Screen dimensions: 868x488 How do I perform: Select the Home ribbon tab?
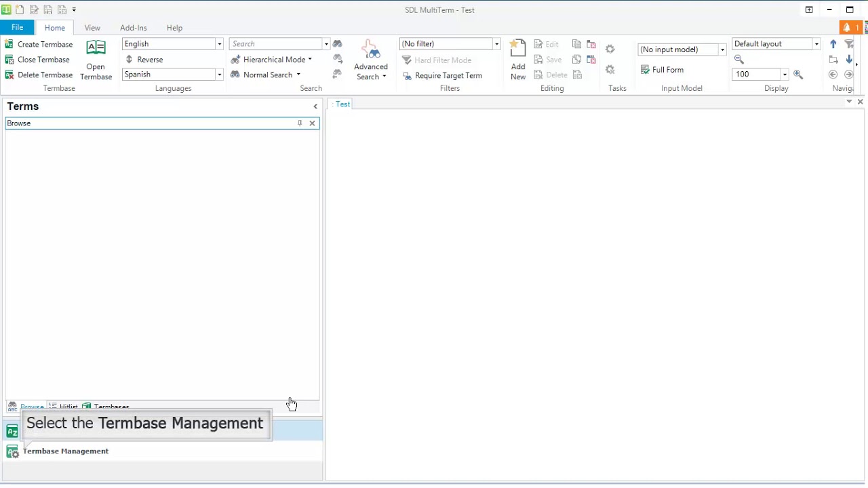click(55, 28)
